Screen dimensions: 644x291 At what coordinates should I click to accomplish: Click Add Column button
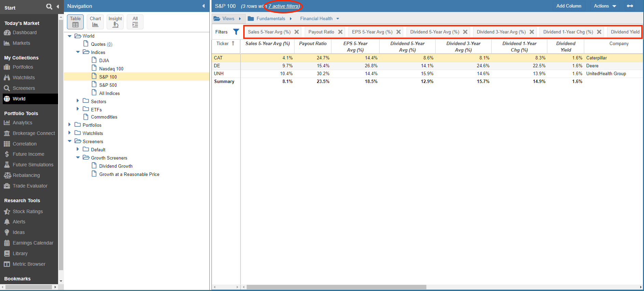pyautogui.click(x=569, y=6)
